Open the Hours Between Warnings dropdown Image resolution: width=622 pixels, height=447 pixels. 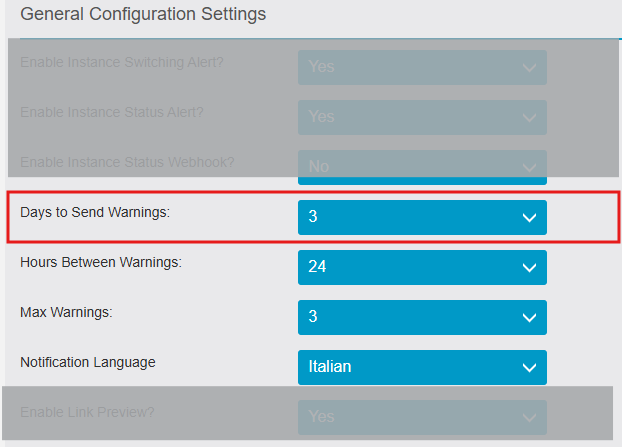[421, 267]
